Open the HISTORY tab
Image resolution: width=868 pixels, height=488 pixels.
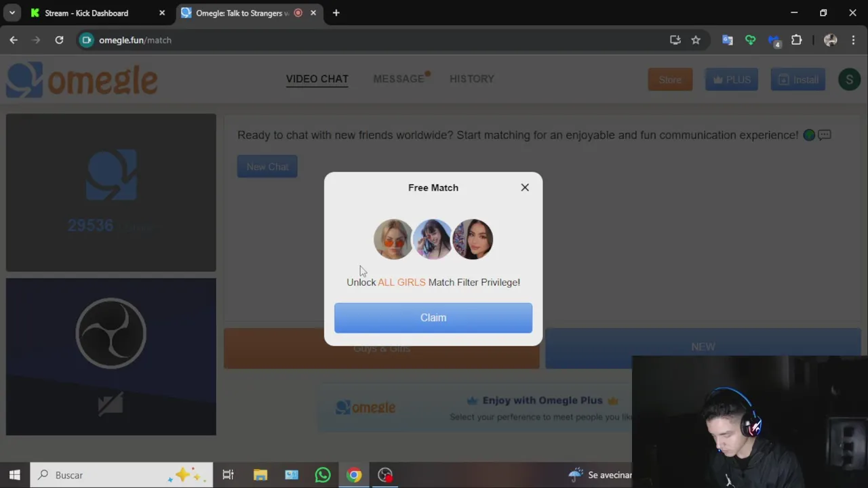tap(472, 79)
